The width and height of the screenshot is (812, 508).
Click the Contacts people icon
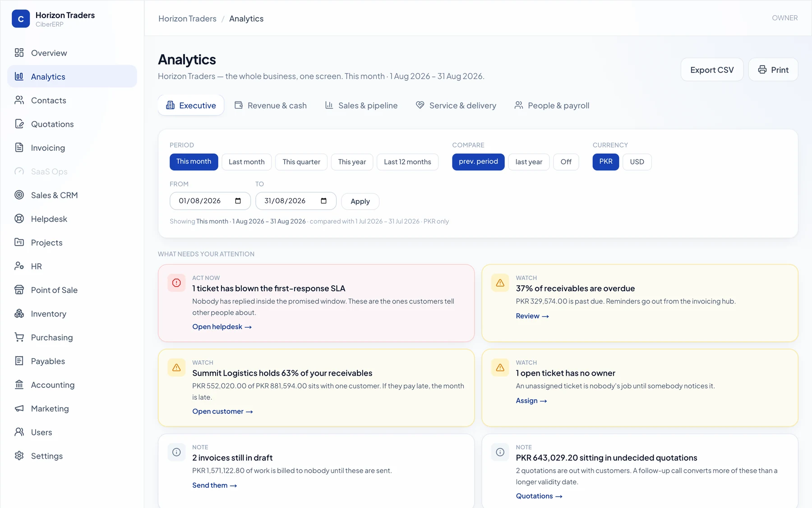click(x=19, y=100)
